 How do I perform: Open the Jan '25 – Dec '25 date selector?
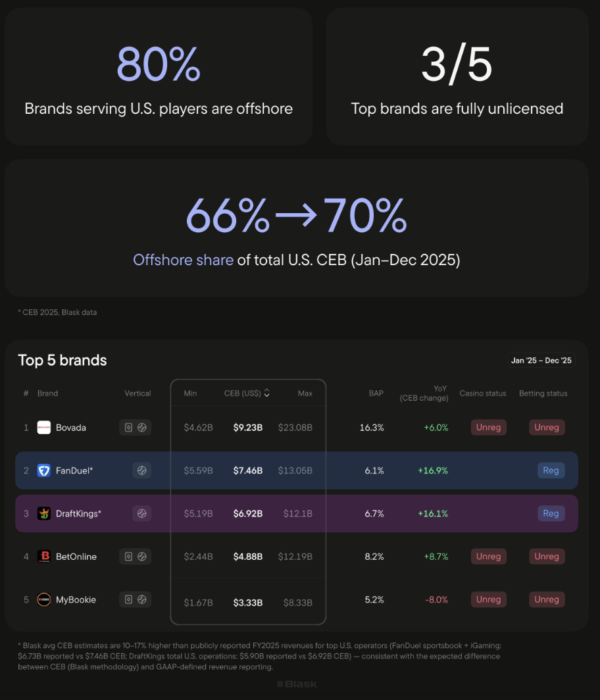[541, 361]
